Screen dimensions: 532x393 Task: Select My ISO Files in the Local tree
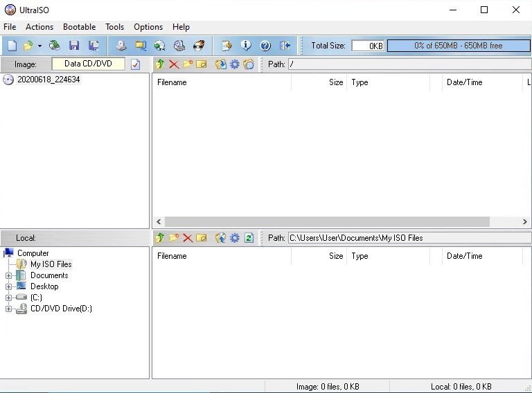[51, 264]
